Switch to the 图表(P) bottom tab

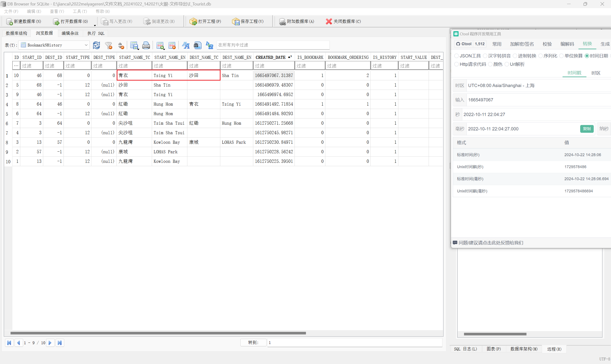tap(494, 349)
